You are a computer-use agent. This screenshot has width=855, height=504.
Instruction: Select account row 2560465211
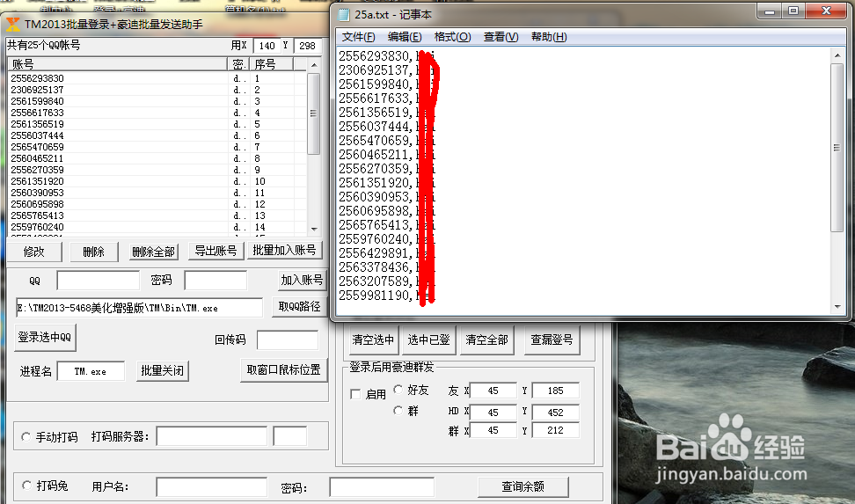tap(158, 158)
